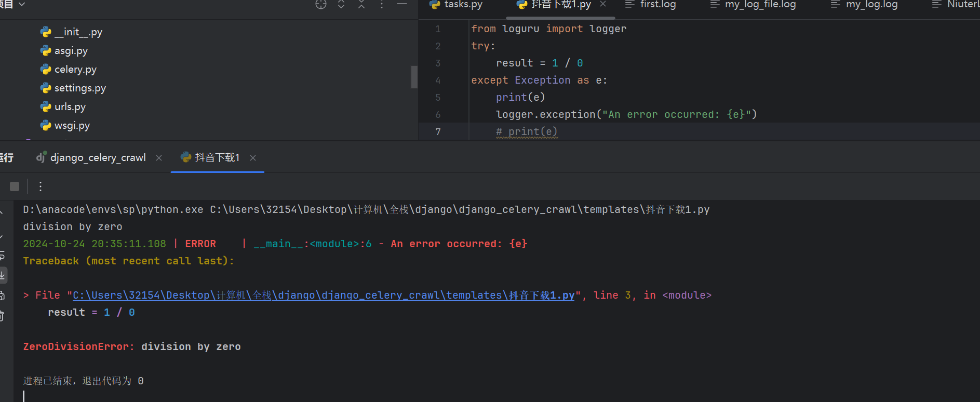Select urls.py in the file list
The image size is (980, 402).
(63, 107)
